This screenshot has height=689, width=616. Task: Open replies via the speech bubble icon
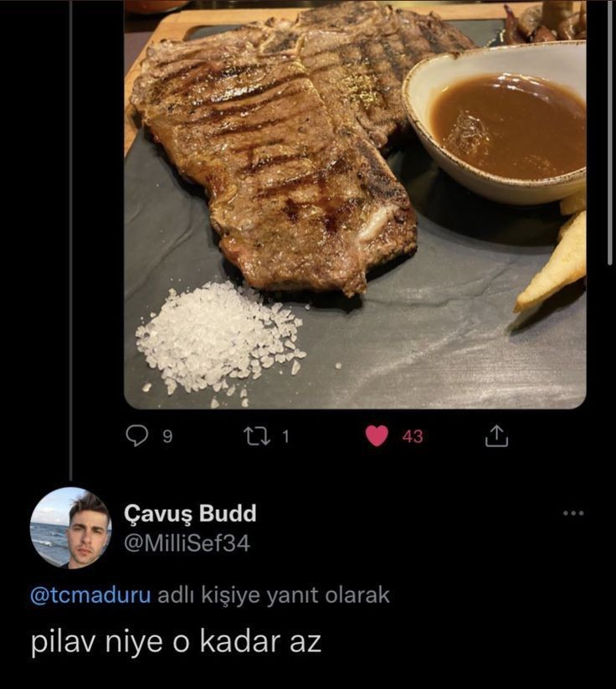[136, 436]
